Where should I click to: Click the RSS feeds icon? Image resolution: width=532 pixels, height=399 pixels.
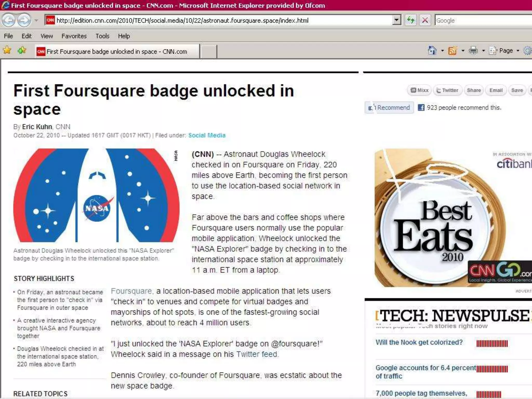coord(453,51)
